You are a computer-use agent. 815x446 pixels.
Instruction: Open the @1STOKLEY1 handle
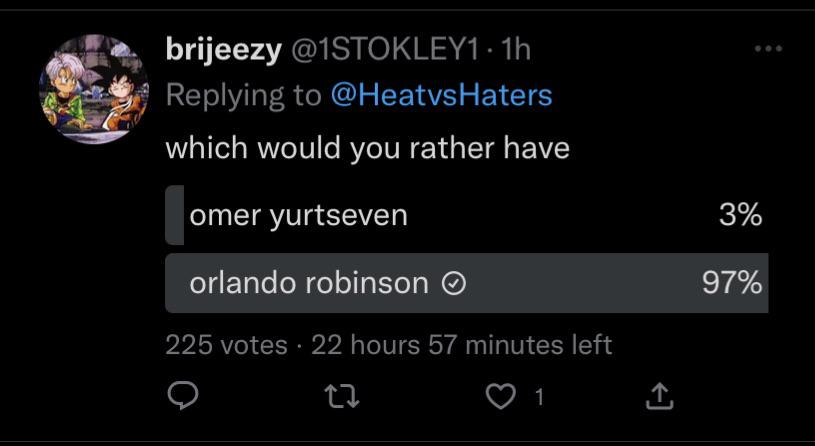coord(383,51)
